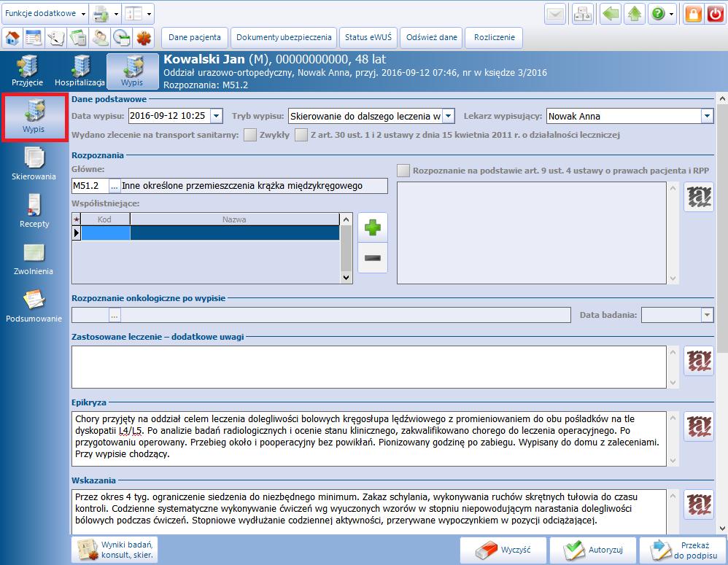The height and width of the screenshot is (565, 728).
Task: Add coexisting diagnosis with green plus
Action: 373,227
